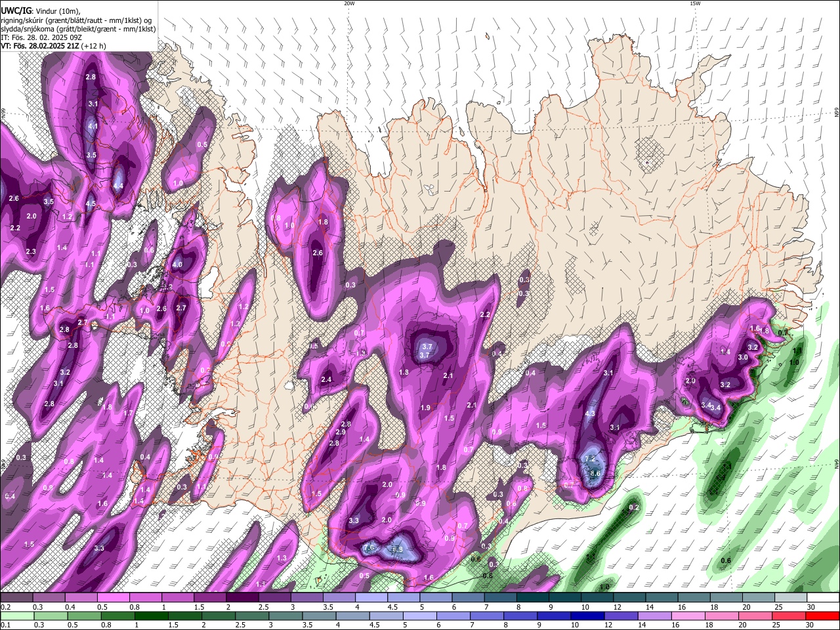Click the '7.2' precipitation value on map
This screenshot has height=630, width=840.
[x=589, y=459]
